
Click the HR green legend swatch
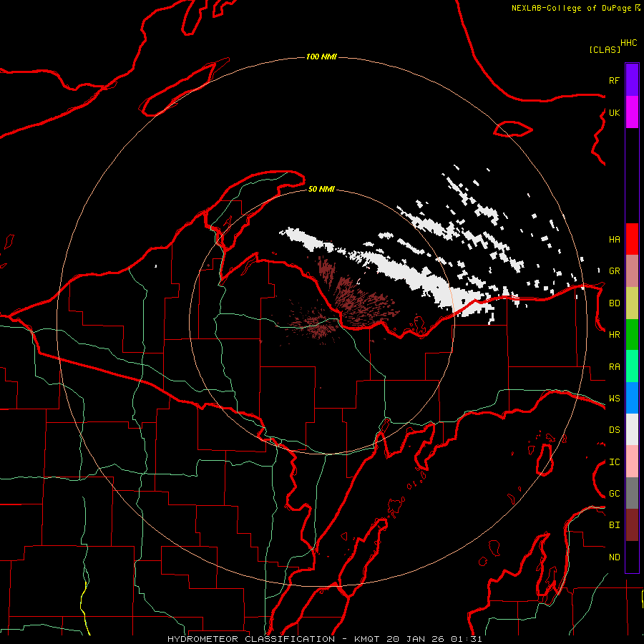(632, 335)
